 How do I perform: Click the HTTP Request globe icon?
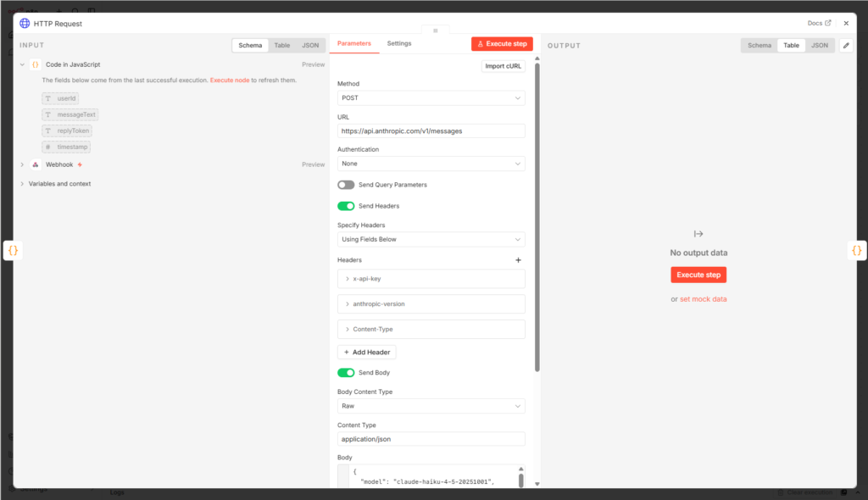click(25, 24)
